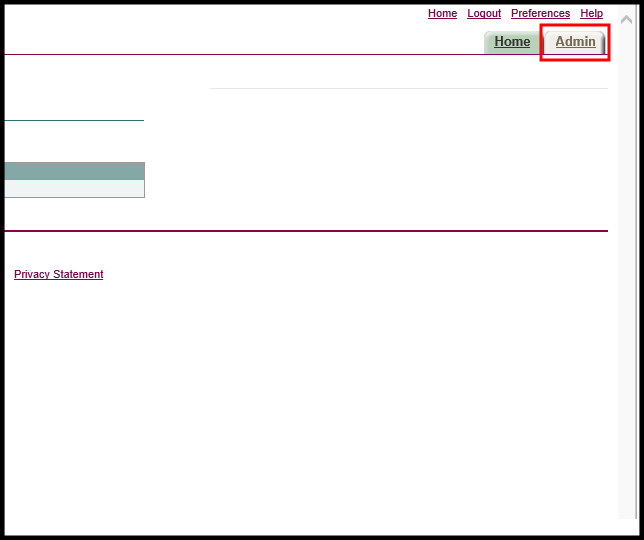
Task: Select the teal table header row
Action: pyautogui.click(x=74, y=171)
